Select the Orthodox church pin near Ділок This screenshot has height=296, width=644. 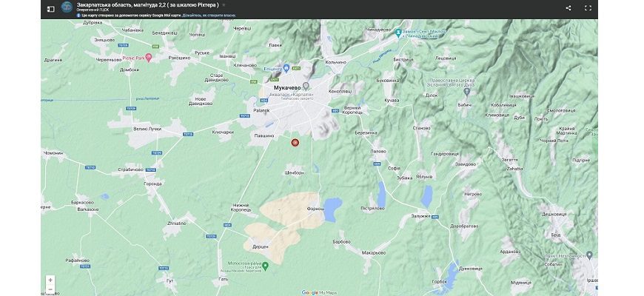(x=466, y=92)
